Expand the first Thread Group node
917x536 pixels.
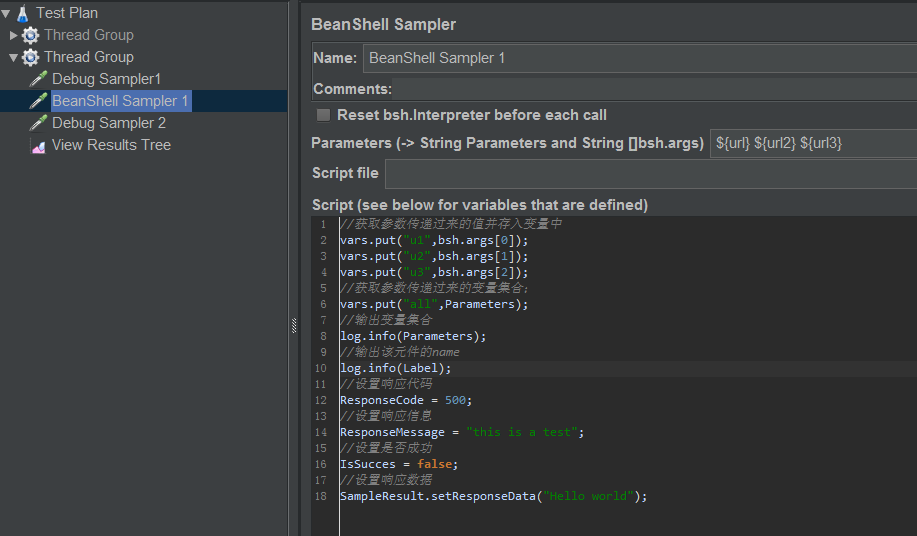coord(14,35)
